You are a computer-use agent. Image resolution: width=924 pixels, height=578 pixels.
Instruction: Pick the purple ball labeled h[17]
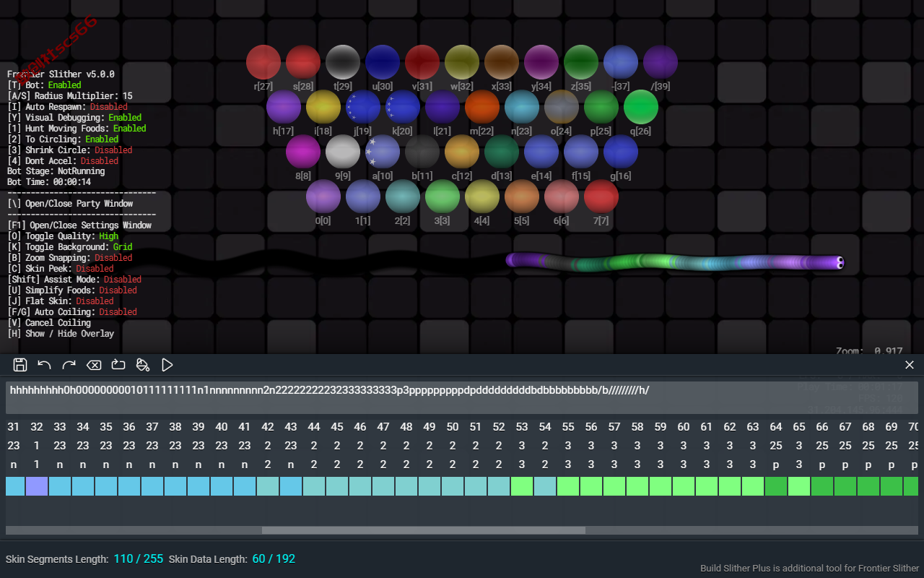tap(284, 107)
